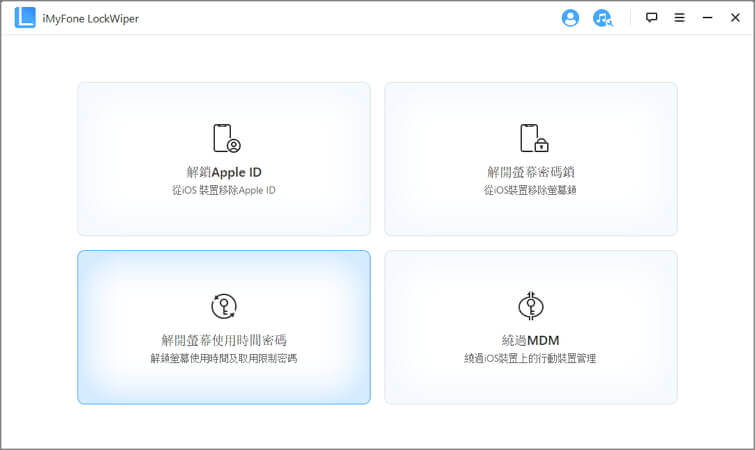Click the 解鎖螢幕使用時間及取用限制密碼 description
The image size is (755, 450).
(224, 358)
